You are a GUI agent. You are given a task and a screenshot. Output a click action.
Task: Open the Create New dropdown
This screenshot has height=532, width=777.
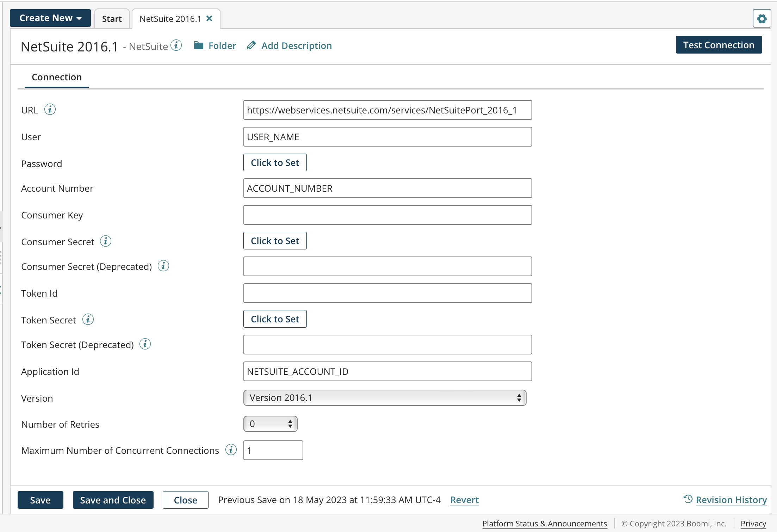(x=50, y=18)
